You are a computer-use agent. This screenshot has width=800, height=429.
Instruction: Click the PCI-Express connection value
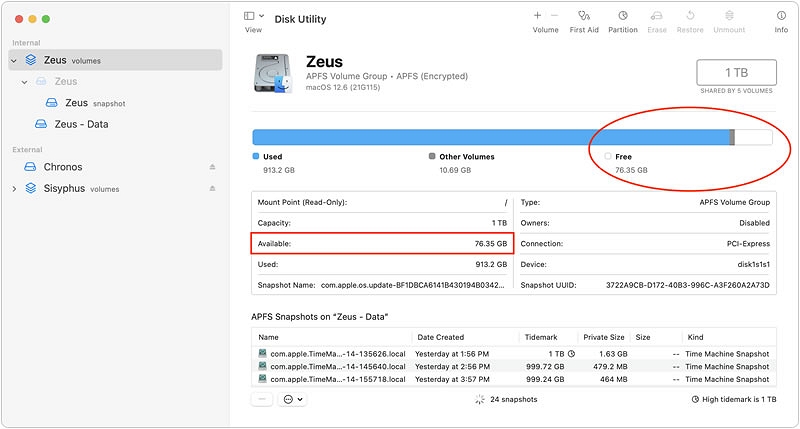[x=748, y=244]
